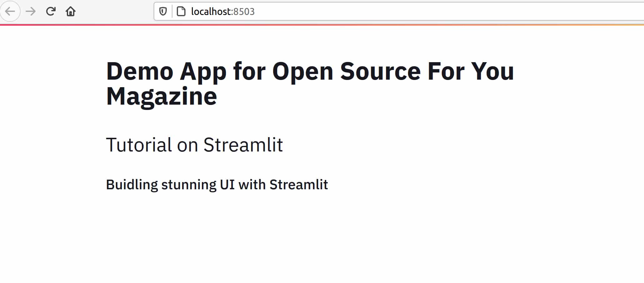Screen dimensions: 644x283
Task: Open site information via page icon
Action: pos(181,12)
